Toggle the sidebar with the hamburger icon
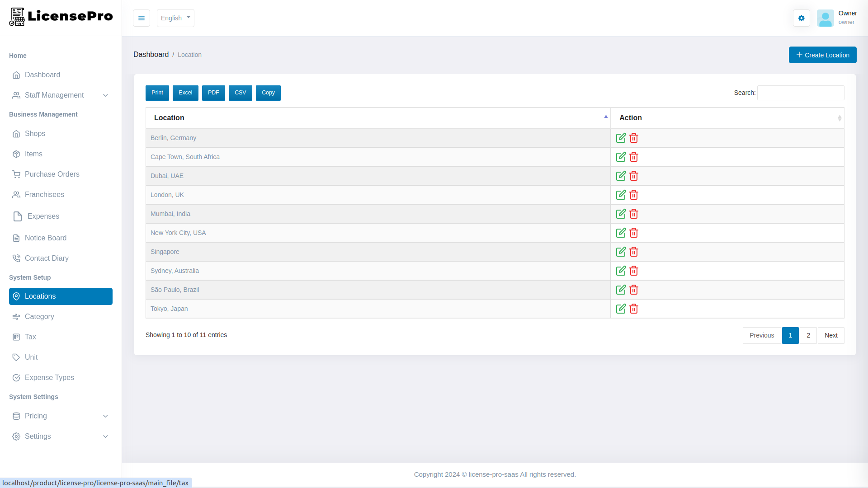868x488 pixels. (142, 18)
